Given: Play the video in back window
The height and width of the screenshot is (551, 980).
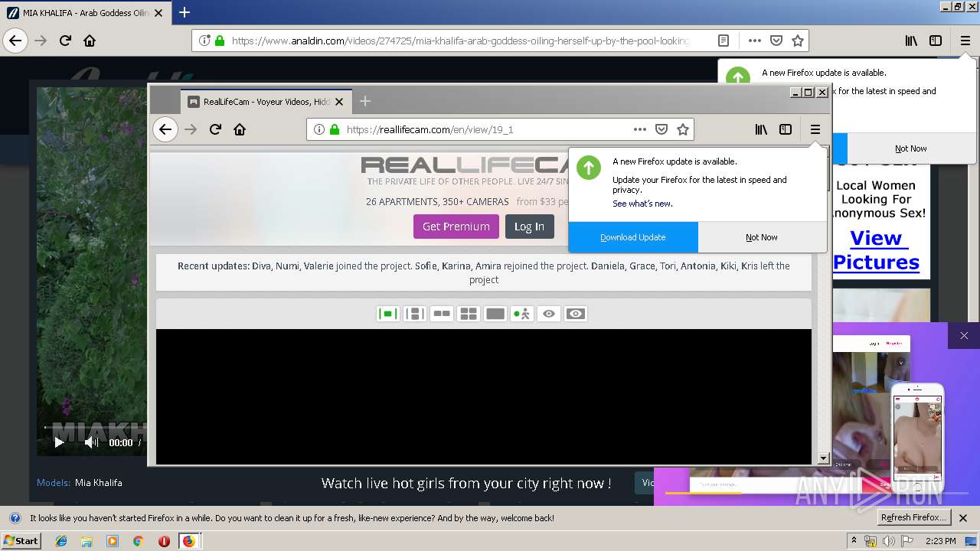Looking at the screenshot, I should pos(59,442).
